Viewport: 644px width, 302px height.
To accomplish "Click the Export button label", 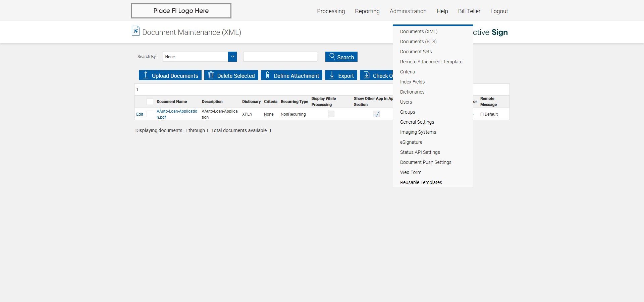I will coord(346,76).
